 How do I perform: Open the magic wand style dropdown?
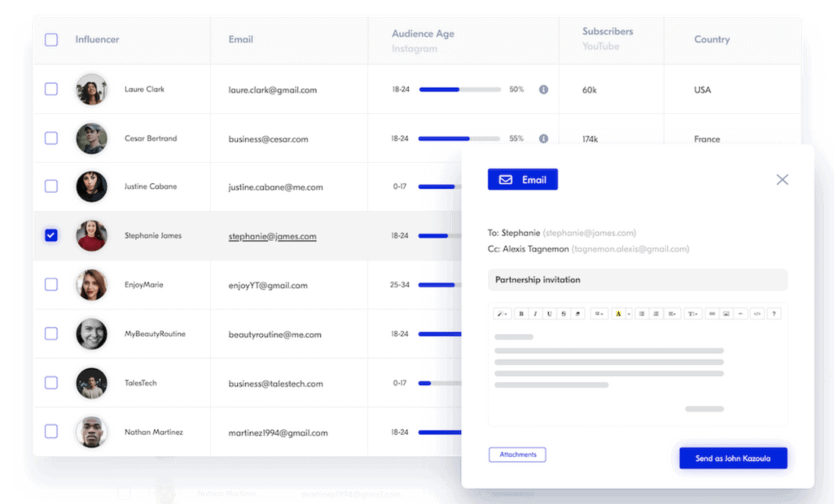502,313
